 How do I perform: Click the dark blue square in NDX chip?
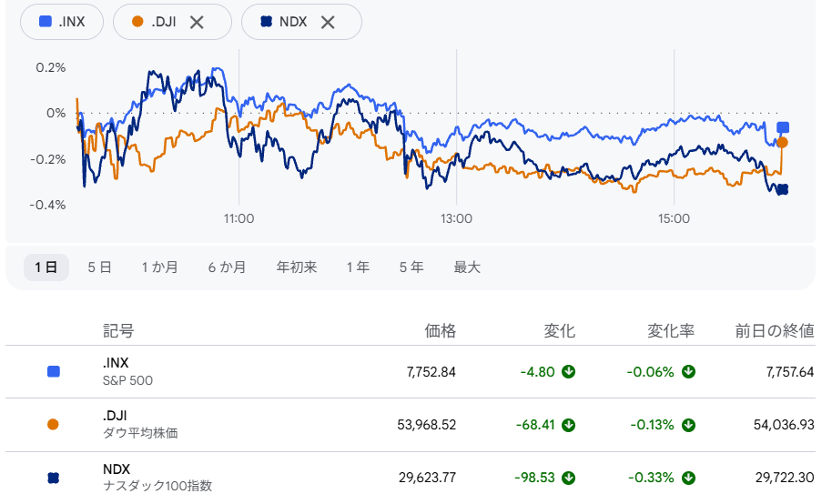[267, 21]
